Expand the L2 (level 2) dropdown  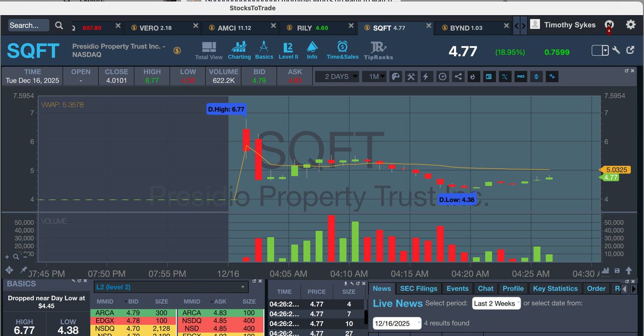pyautogui.click(x=171, y=287)
